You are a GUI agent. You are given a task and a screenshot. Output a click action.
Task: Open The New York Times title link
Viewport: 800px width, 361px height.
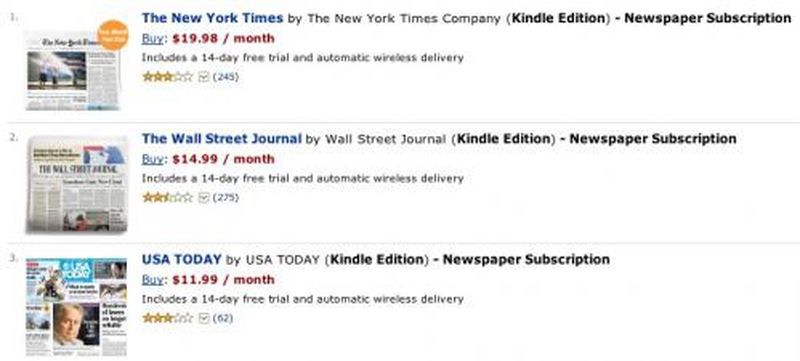[x=212, y=18]
